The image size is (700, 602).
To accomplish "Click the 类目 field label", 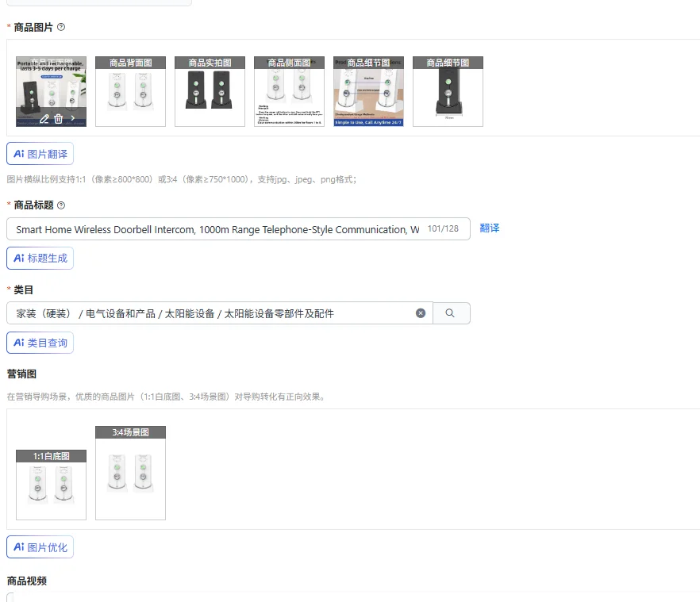I will [23, 290].
